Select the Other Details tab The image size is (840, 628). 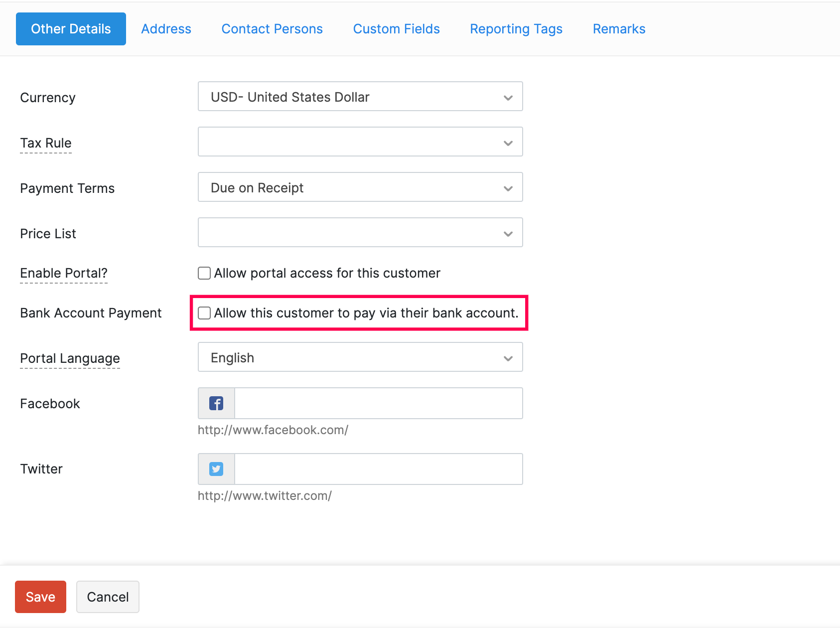pos(71,29)
